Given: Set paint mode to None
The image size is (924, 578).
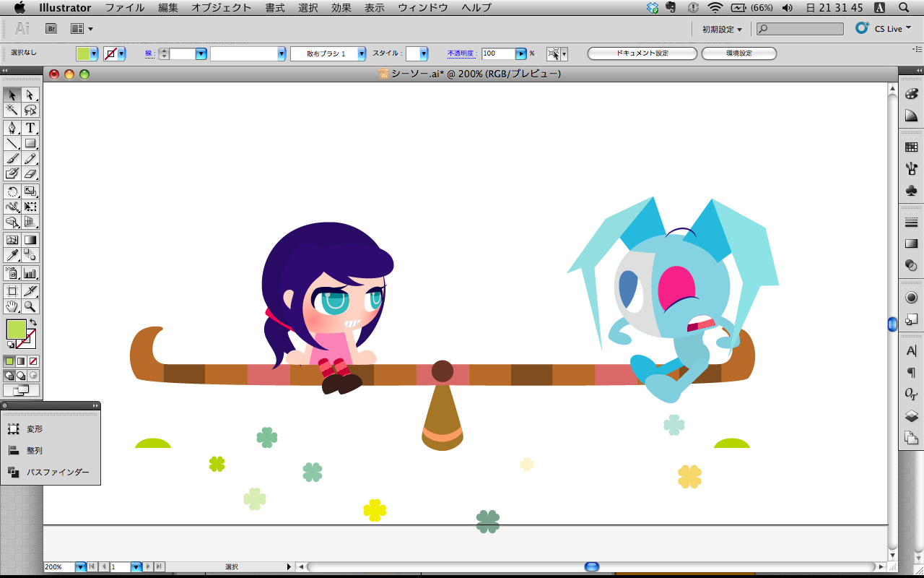Looking at the screenshot, I should pos(33,361).
